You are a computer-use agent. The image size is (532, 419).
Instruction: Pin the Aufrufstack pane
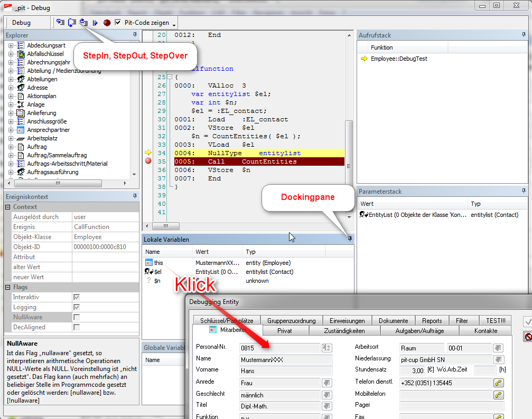click(x=524, y=35)
